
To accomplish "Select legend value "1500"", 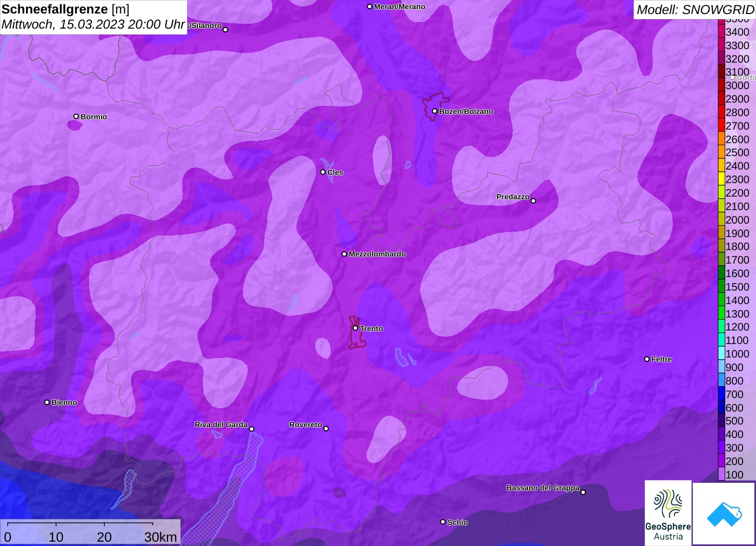I will click(x=737, y=287).
